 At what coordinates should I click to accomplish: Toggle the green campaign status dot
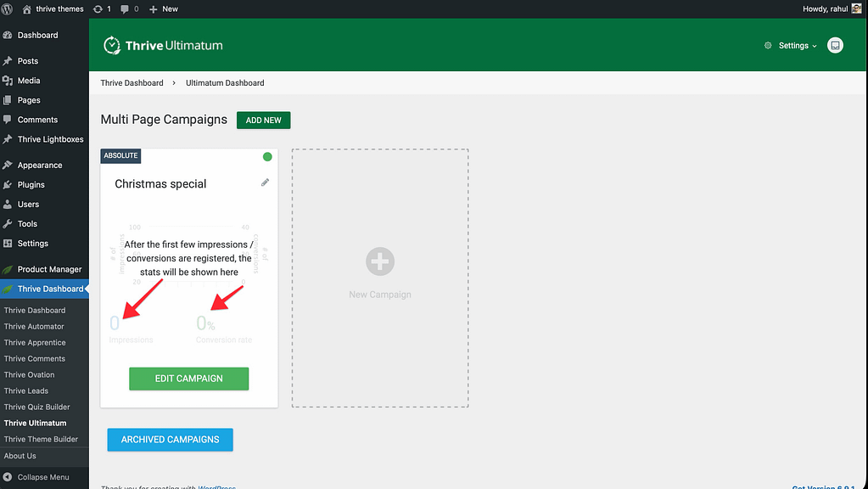[x=267, y=156]
